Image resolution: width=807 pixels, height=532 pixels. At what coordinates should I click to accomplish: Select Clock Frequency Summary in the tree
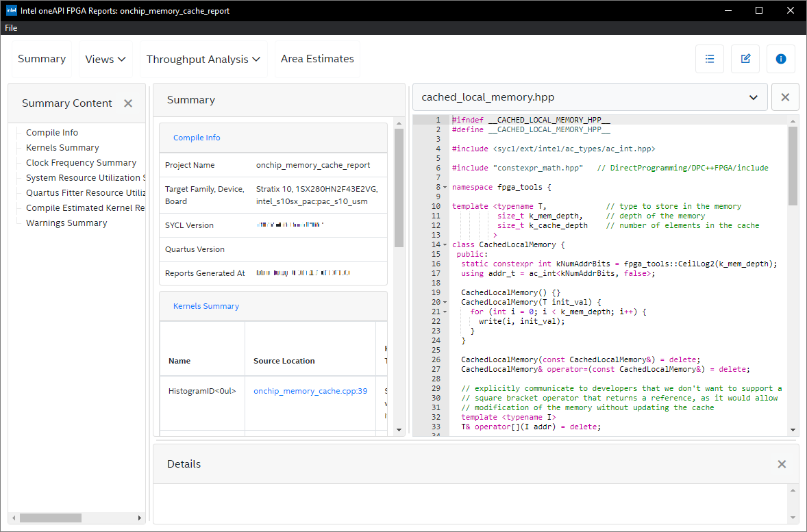pos(81,163)
